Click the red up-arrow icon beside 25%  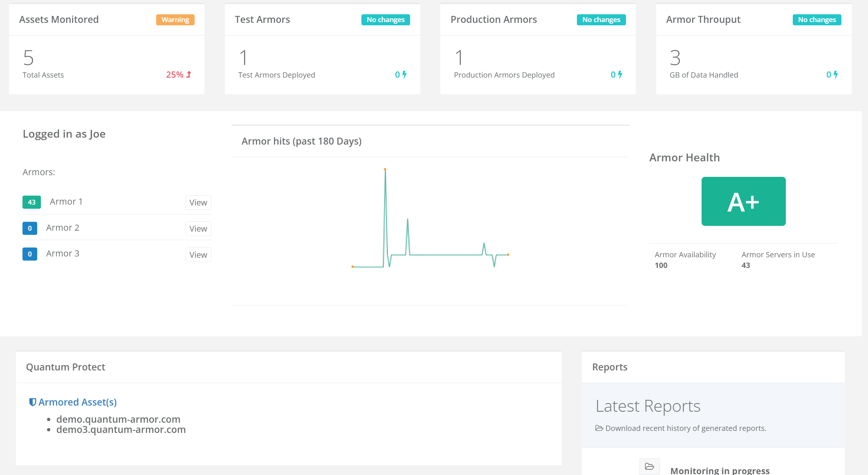pos(189,74)
